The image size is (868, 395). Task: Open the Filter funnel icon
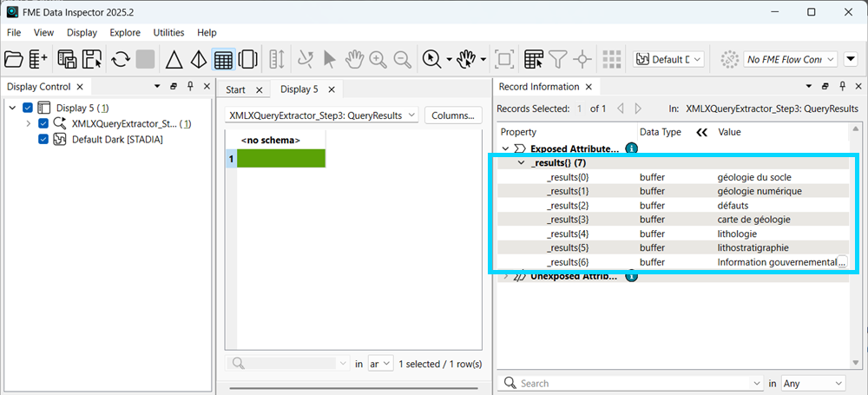coord(558,59)
